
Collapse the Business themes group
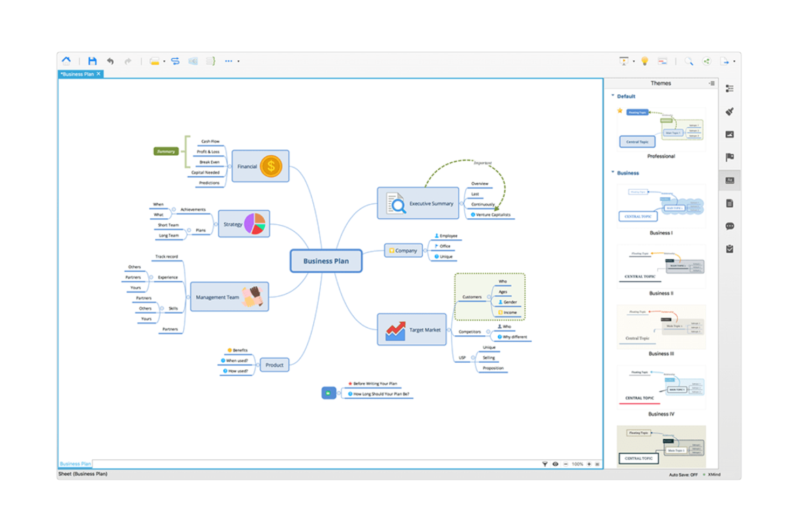coord(613,172)
